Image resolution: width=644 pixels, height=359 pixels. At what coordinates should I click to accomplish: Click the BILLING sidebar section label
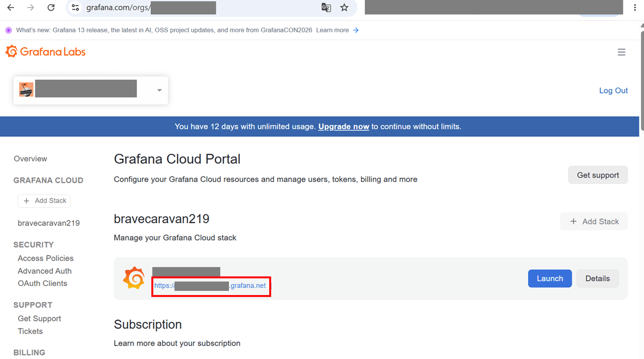[29, 353]
